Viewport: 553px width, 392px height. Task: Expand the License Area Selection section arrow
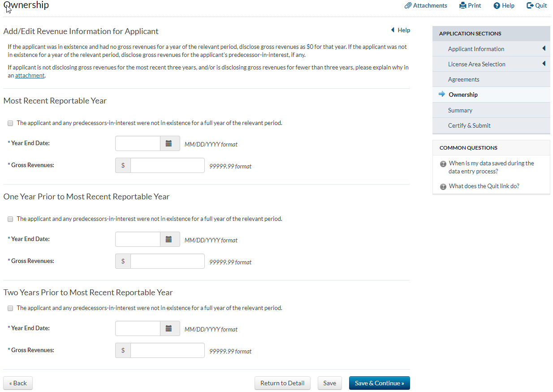[544, 64]
